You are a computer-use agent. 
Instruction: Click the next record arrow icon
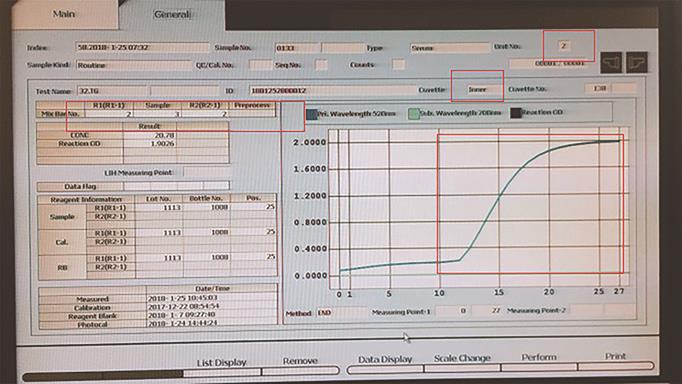(x=637, y=63)
